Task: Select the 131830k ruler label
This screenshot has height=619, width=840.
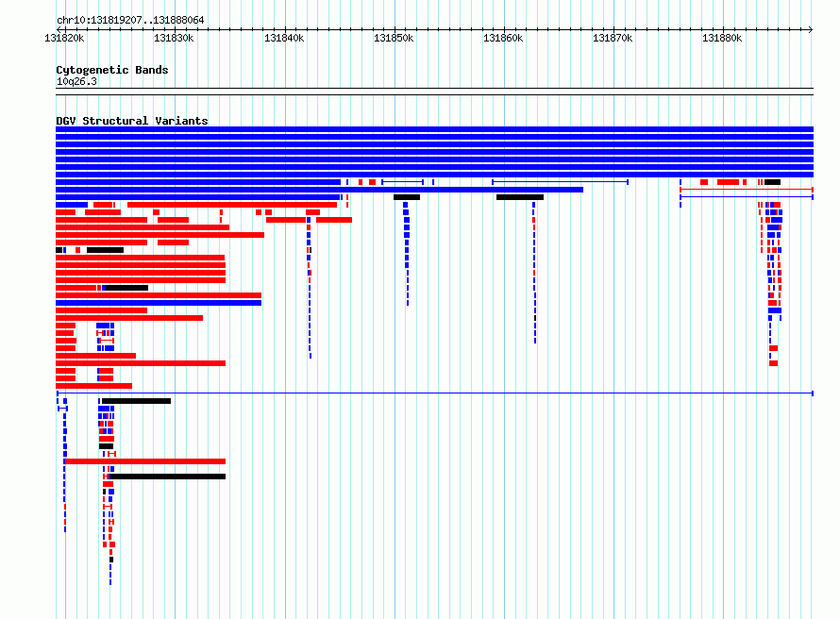Action: click(174, 38)
